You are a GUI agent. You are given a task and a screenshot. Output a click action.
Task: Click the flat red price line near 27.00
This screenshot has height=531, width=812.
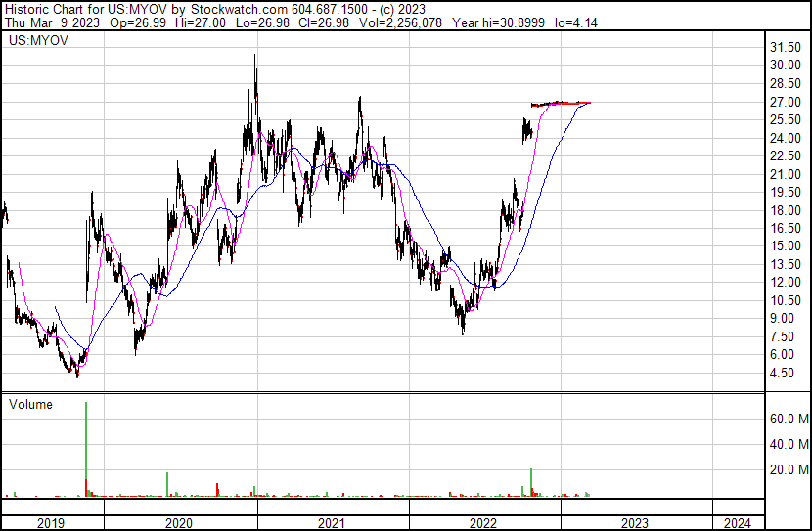pos(560,103)
